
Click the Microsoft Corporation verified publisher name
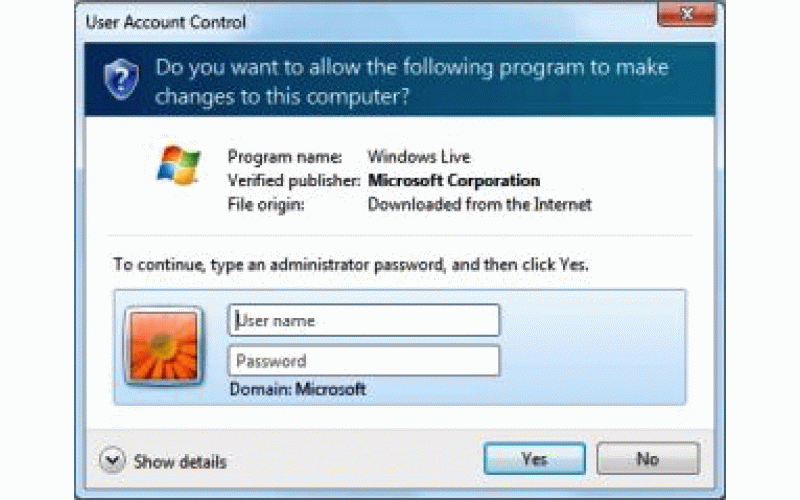[454, 181]
